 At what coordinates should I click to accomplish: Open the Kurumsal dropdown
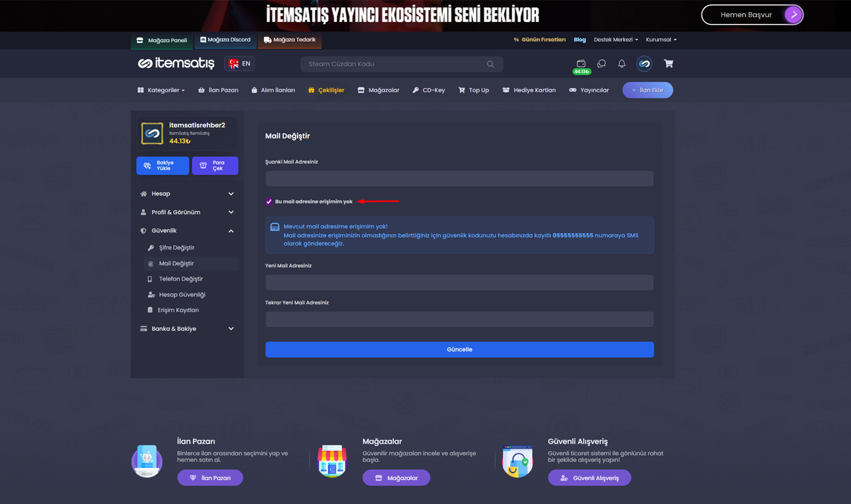[661, 40]
